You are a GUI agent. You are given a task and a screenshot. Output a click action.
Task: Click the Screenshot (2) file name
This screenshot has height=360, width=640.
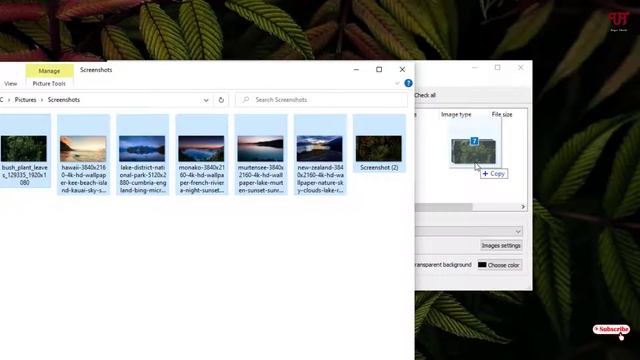coord(379,168)
